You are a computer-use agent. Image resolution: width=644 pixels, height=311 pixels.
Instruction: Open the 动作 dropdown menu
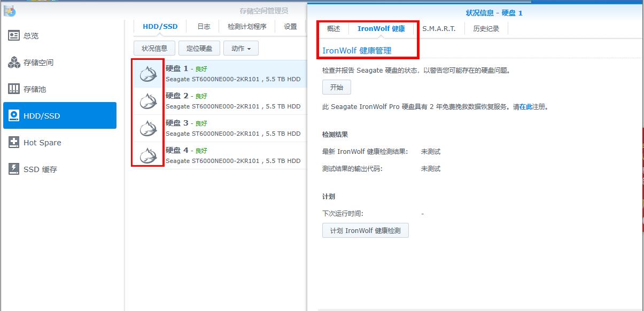click(241, 48)
